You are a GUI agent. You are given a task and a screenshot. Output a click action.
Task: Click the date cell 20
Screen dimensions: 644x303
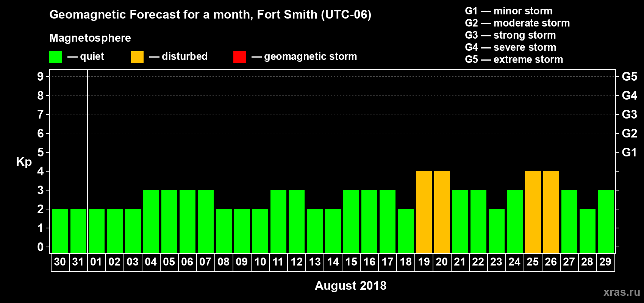pos(442,262)
